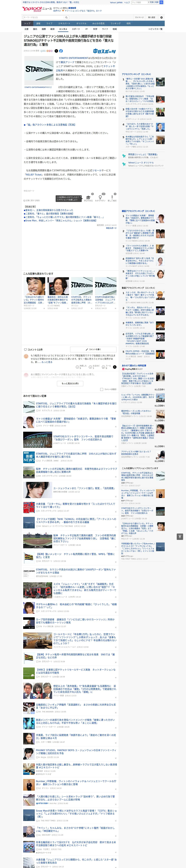Screen dimensions: 186x868
Task: Open settings with the gear icon
Action: pos(161,18)
